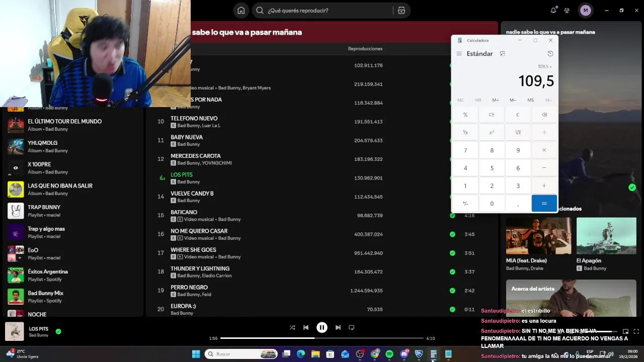Image resolution: width=644 pixels, height=362 pixels.
Task: Toggle repeat in Spotify player
Action: click(x=352, y=327)
